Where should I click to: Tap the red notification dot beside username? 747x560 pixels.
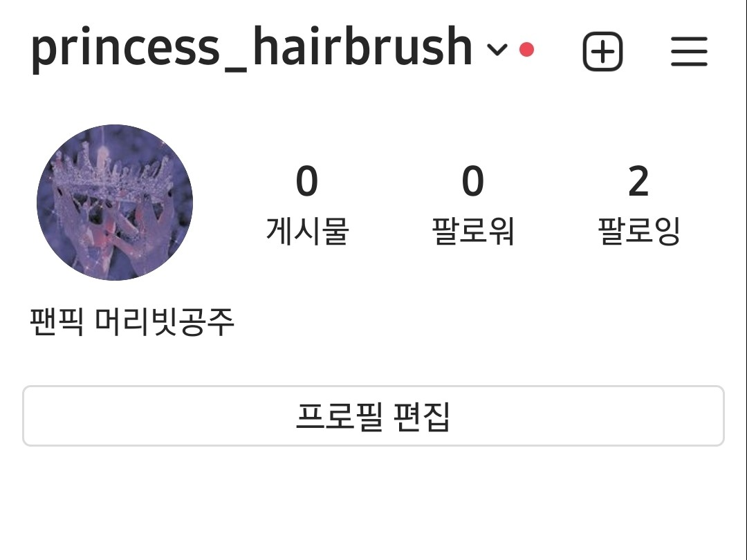tap(526, 50)
